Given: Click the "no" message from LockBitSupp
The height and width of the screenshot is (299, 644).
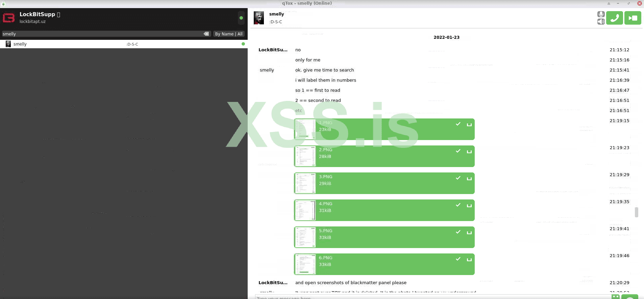Looking at the screenshot, I should (x=298, y=50).
